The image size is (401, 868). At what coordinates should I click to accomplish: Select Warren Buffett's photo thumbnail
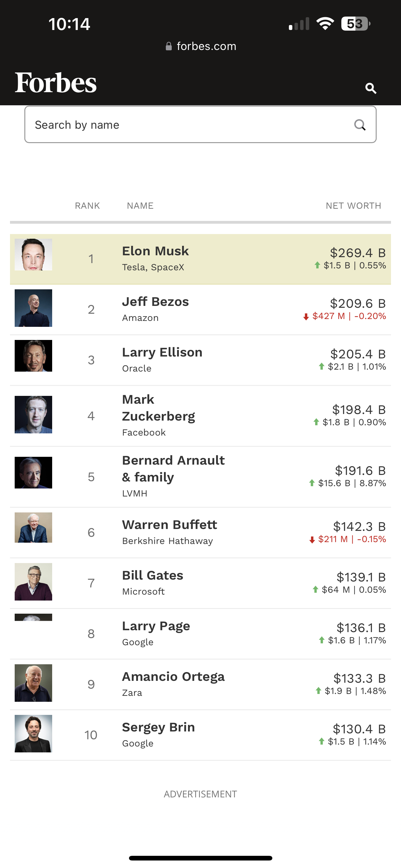coord(33,527)
